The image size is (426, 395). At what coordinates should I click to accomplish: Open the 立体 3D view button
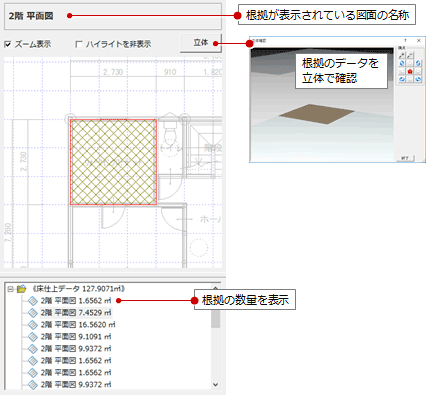point(201,43)
